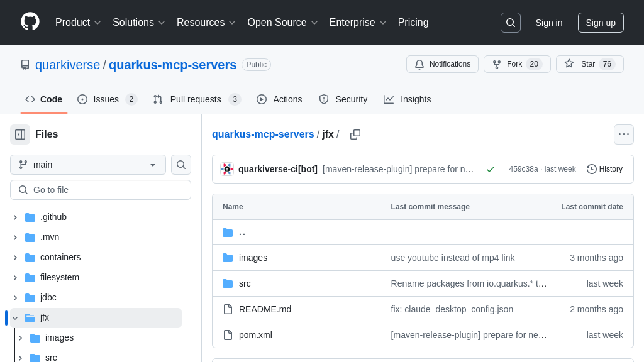
Task: Expand the .github folder chevron
Action: point(15,217)
